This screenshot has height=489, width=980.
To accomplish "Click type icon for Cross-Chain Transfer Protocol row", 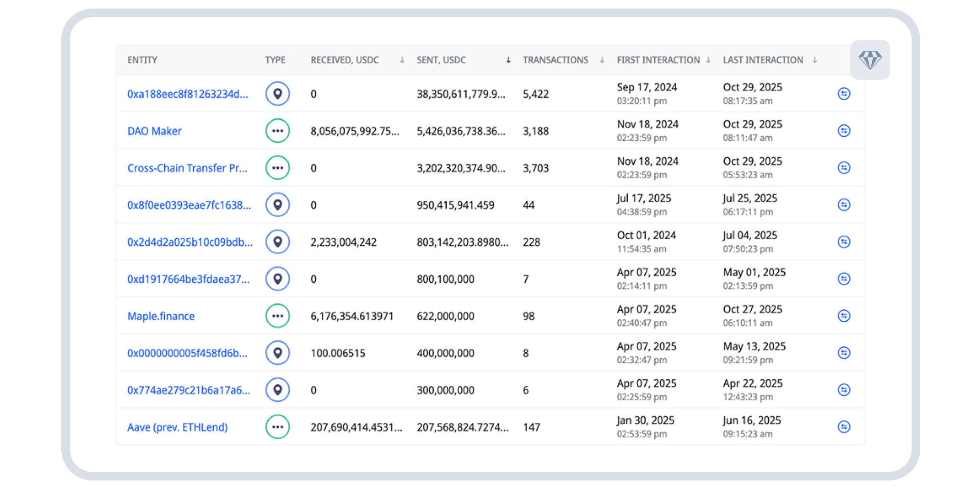I will (x=278, y=168).
